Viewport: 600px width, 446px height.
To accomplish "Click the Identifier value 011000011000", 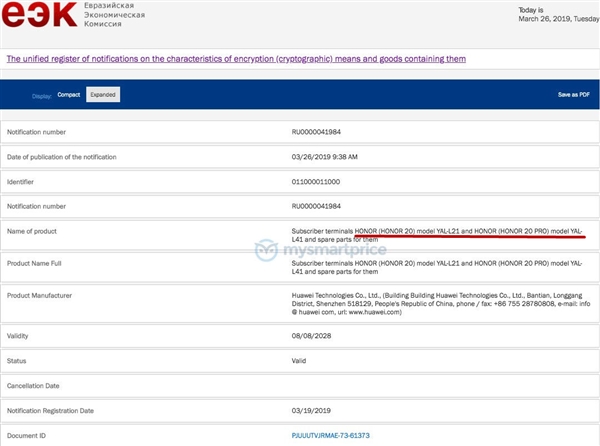I will pos(312,182).
